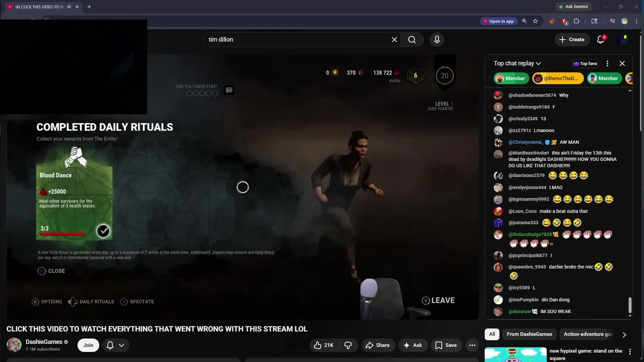Open a new browser tab
The width and height of the screenshot is (644, 362).
pyautogui.click(x=89, y=7)
